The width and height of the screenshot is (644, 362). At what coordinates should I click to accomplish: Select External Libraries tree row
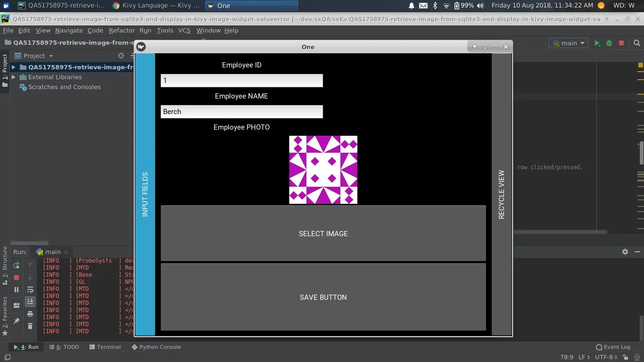coord(50,77)
